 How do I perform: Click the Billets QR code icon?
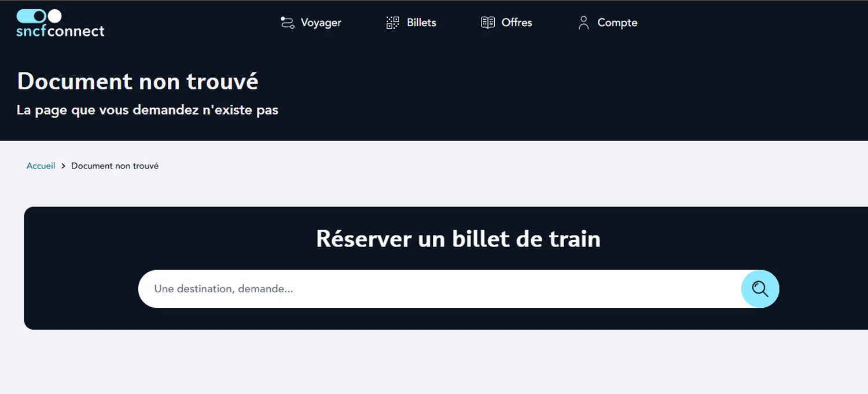pos(393,23)
